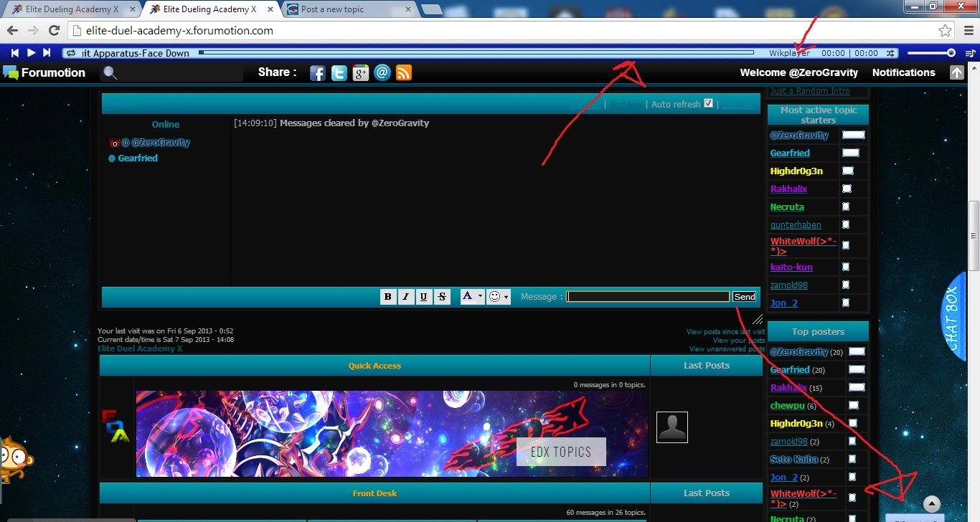Screen dimensions: 980x522
Task: Open the smiley emoticon dropdown
Action: (x=498, y=296)
